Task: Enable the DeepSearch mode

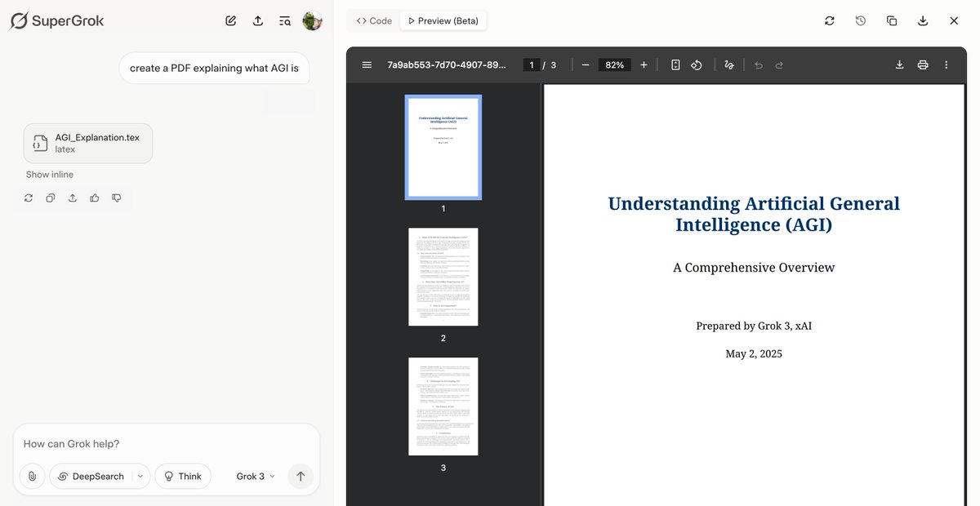Action: click(90, 477)
